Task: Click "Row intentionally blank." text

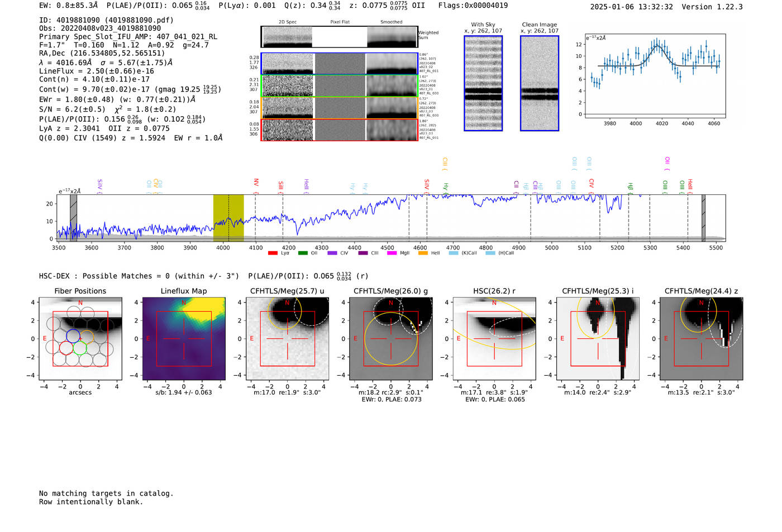Action: pos(91,502)
